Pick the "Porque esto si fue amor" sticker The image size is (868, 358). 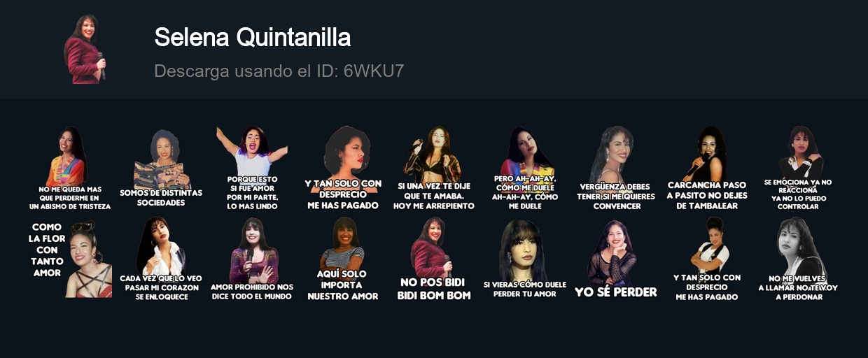pos(252,169)
